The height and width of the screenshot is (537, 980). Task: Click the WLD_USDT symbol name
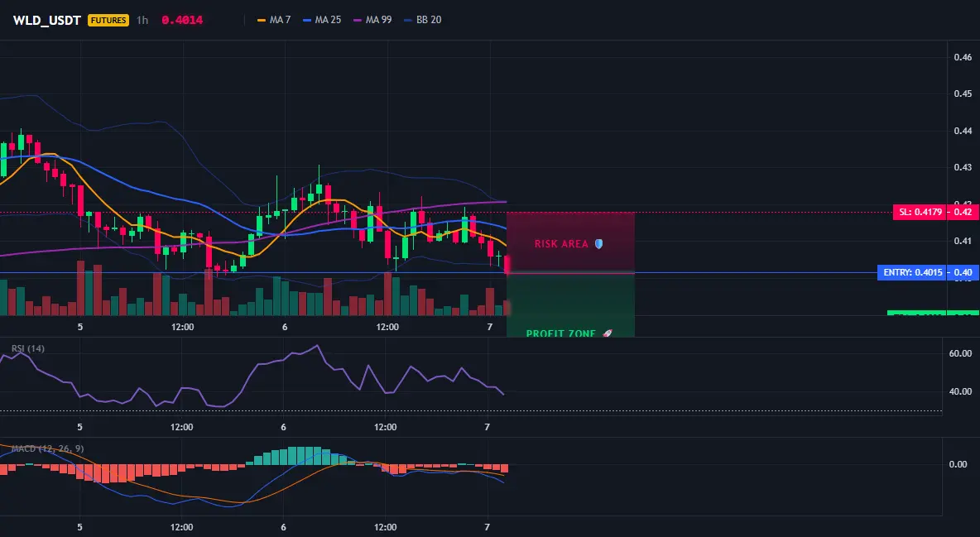[47, 20]
